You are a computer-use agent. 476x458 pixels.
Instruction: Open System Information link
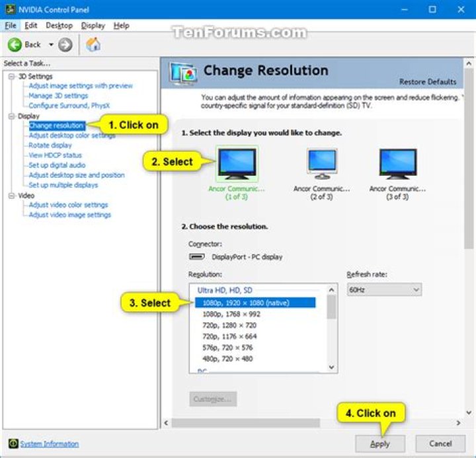(49, 444)
